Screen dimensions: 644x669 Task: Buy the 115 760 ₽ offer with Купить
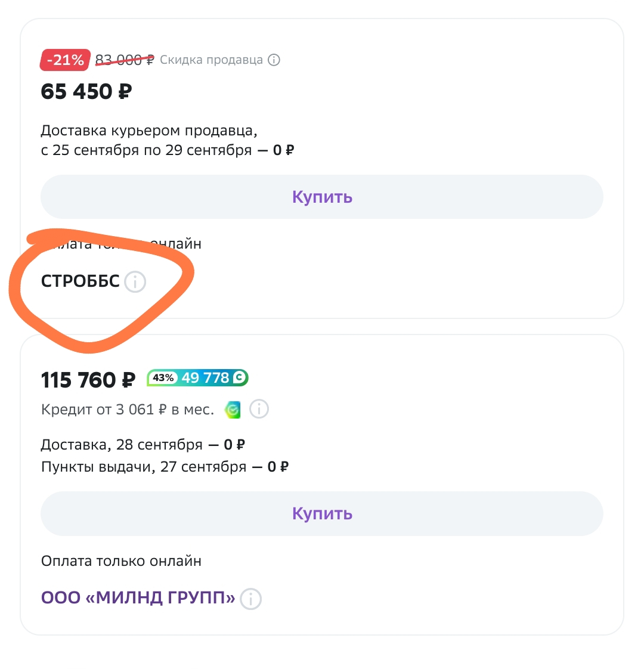coord(322,514)
